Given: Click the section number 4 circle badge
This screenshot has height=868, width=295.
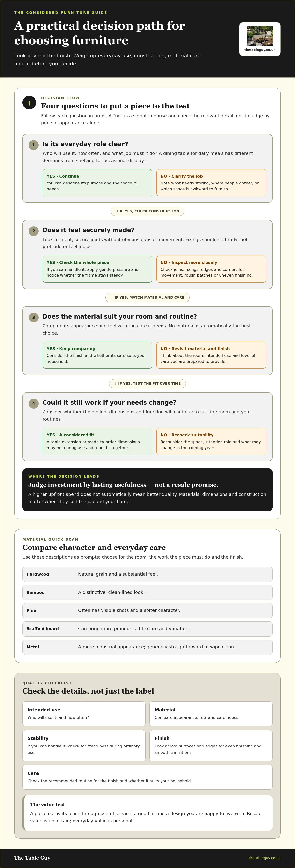Looking at the screenshot, I should (29, 103).
